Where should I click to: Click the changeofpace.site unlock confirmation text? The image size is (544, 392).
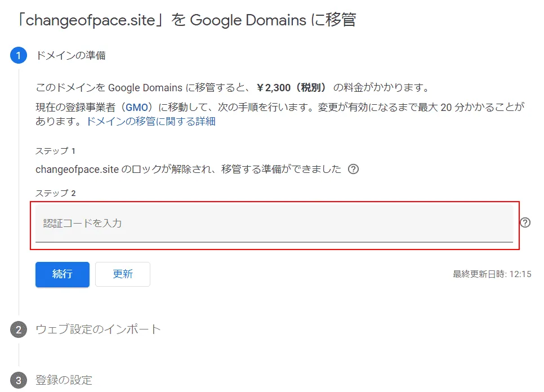[x=186, y=168]
